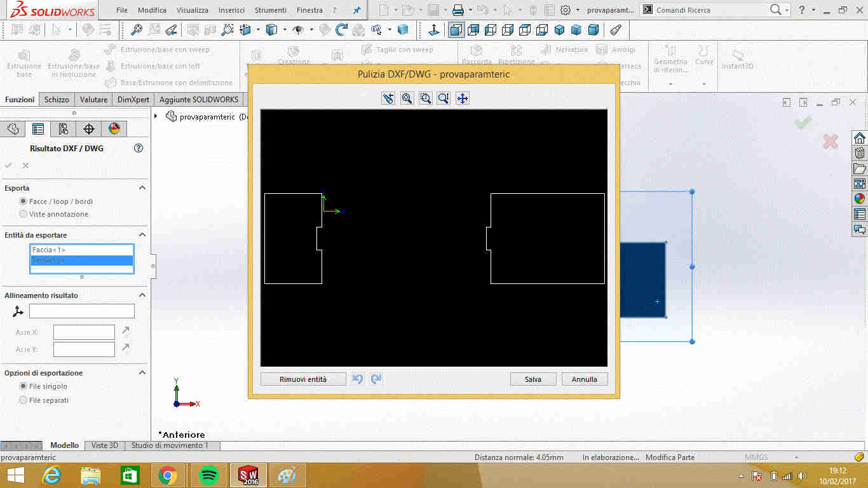Image resolution: width=868 pixels, height=488 pixels.
Task: Collapse the Opzioni di esportazione section
Action: (x=142, y=373)
